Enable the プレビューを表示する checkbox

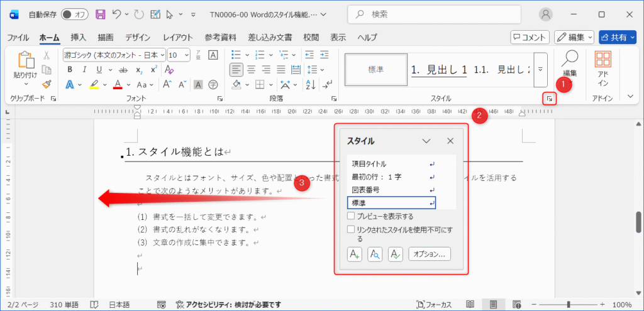351,216
